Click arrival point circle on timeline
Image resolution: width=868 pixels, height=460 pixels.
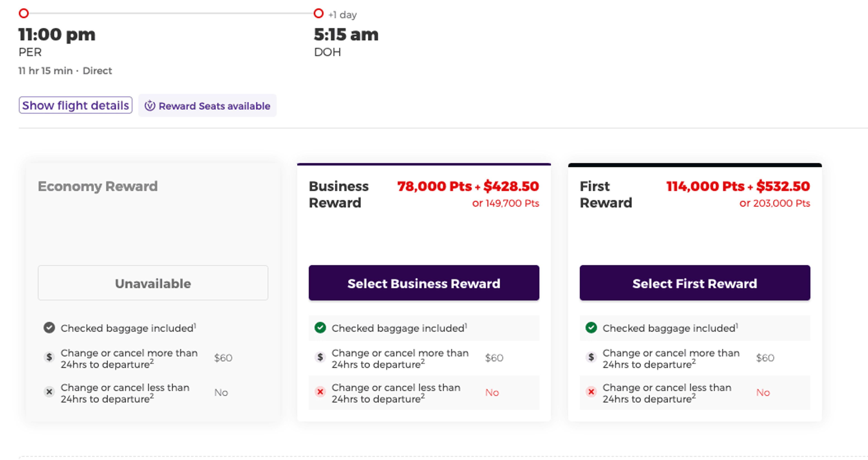coord(318,14)
